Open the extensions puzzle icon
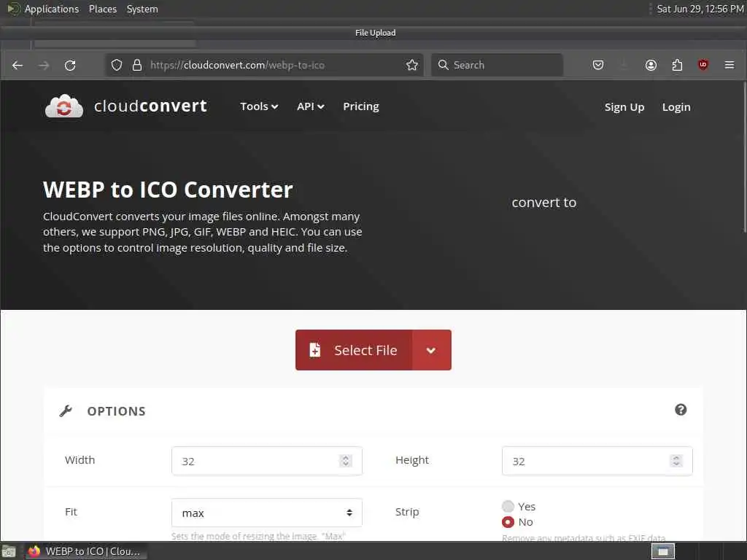Screen dimensions: 747x560 click(x=677, y=65)
